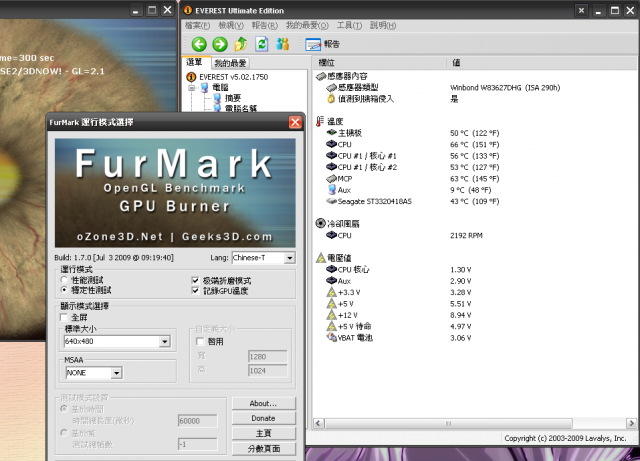Viewport: 640px width, 461px height.
Task: Open the 檔案(F) menu in EVEREST
Action: click(198, 25)
